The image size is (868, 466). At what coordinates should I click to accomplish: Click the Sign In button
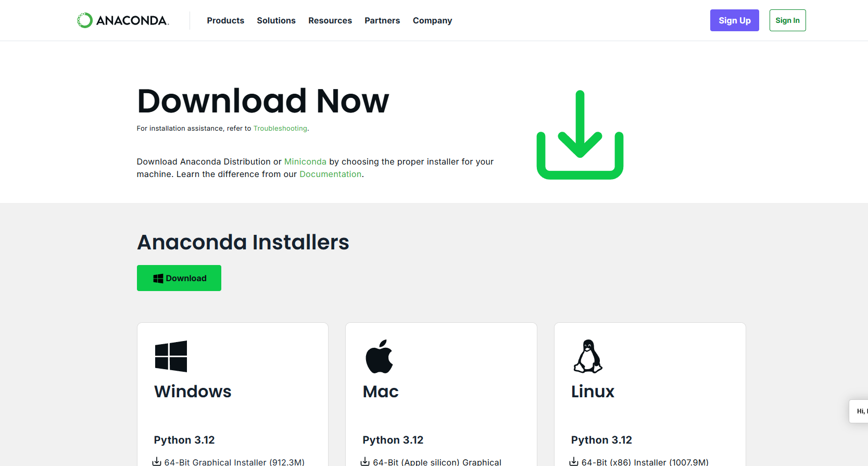point(787,20)
